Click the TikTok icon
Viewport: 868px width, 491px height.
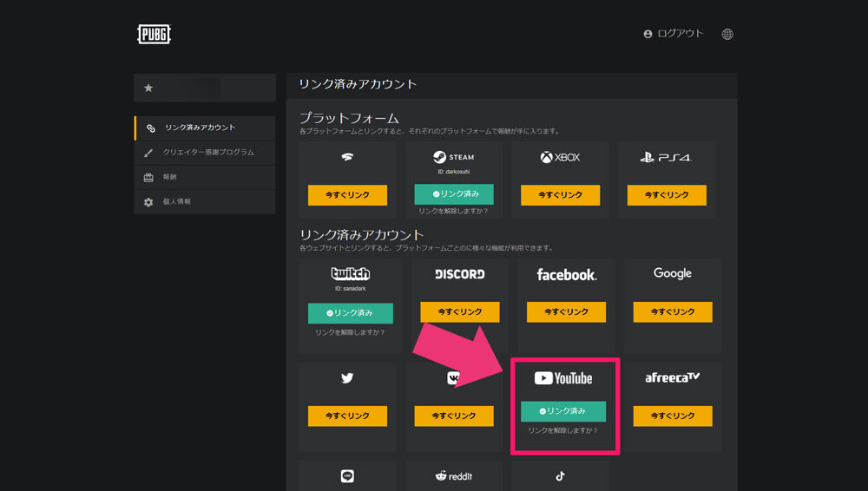(x=560, y=476)
